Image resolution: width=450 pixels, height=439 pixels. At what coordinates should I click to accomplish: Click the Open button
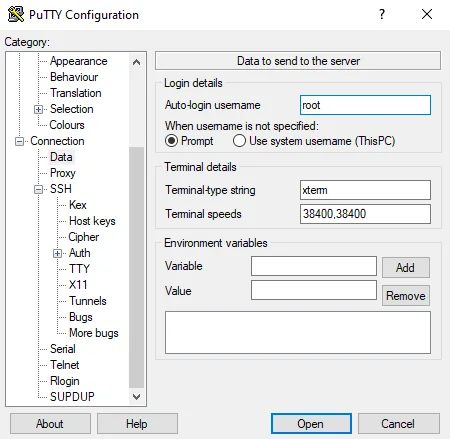(x=311, y=424)
